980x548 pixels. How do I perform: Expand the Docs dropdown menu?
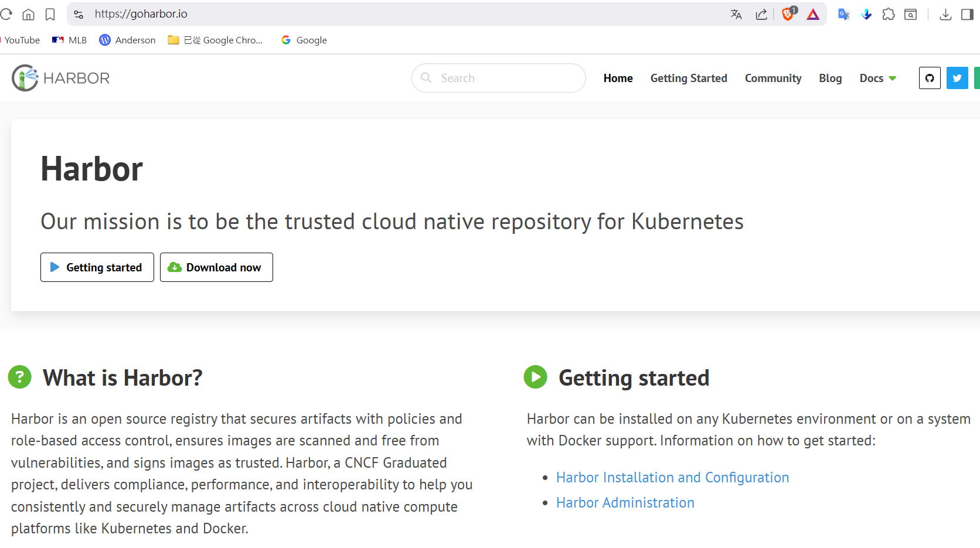coord(877,78)
